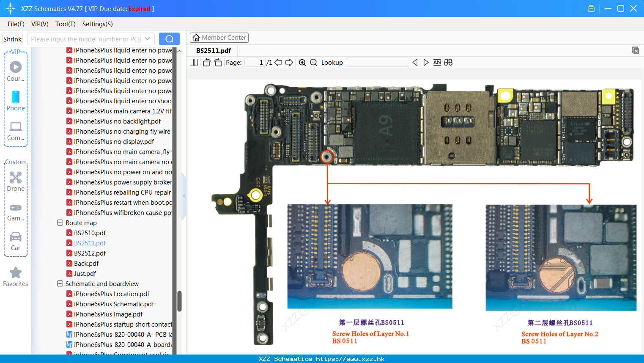644x363 pixels.
Task: Open iPhone6sPlus Schematic.pdf
Action: coord(114,304)
